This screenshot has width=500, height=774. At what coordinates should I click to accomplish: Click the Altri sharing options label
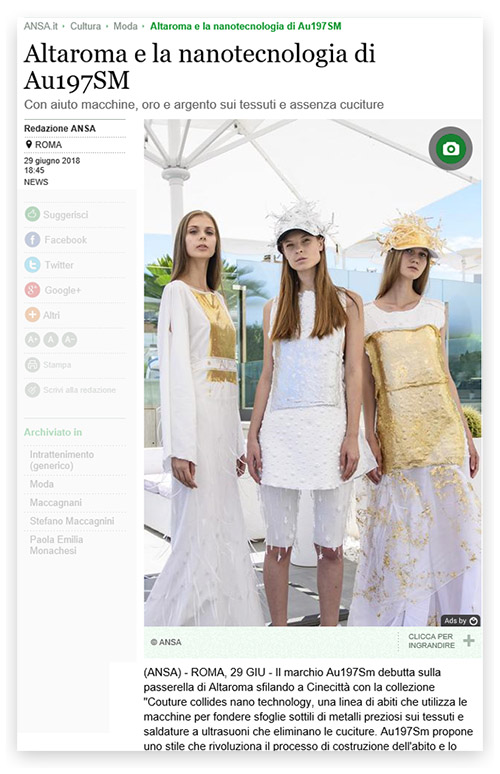pyautogui.click(x=51, y=315)
